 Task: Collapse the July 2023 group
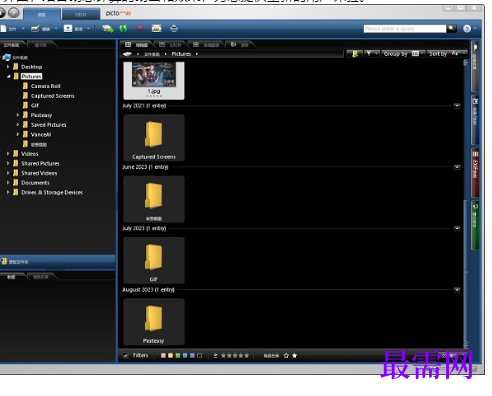pyautogui.click(x=457, y=228)
